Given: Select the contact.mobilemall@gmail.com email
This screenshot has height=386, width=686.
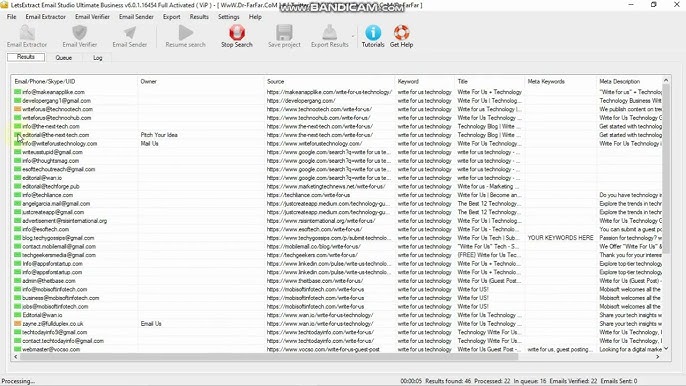Looking at the screenshot, I should click(x=59, y=246).
